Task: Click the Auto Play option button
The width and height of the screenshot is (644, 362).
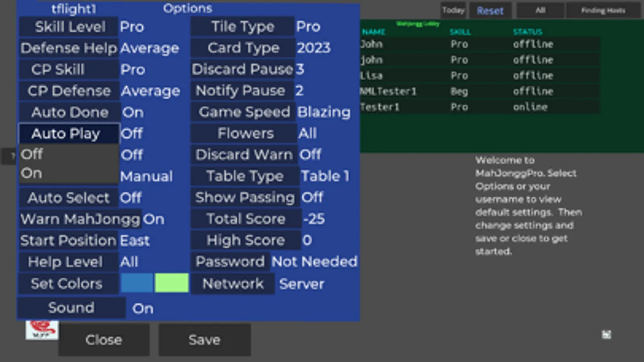Action: pos(69,134)
